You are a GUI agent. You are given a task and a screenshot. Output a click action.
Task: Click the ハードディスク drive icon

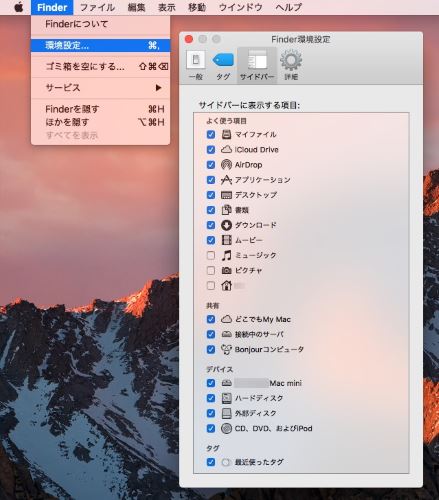point(226,398)
